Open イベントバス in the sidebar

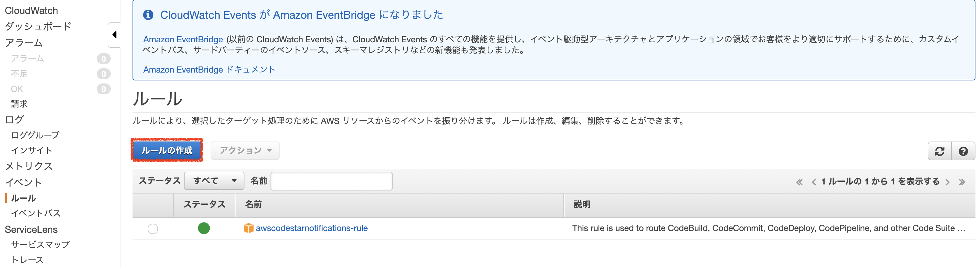point(36,213)
